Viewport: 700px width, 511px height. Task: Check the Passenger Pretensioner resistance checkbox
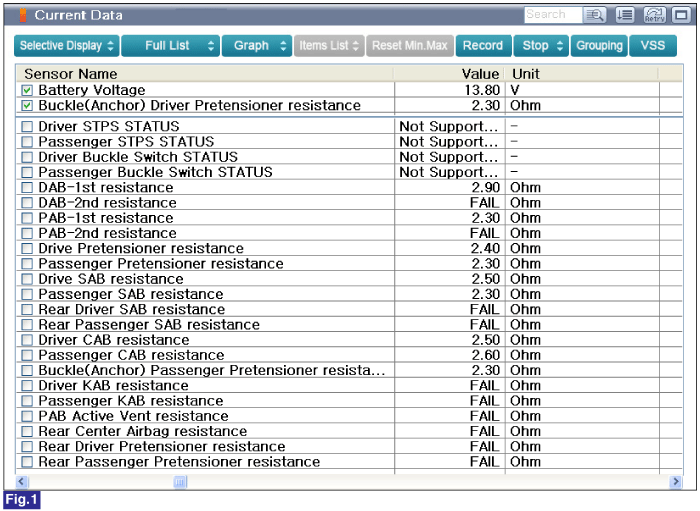point(27,264)
